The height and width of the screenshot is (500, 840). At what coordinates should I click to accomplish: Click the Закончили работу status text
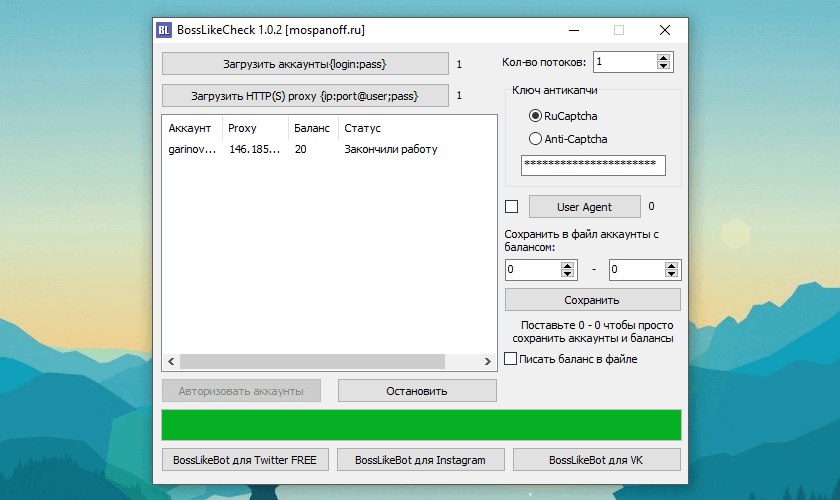pos(391,150)
